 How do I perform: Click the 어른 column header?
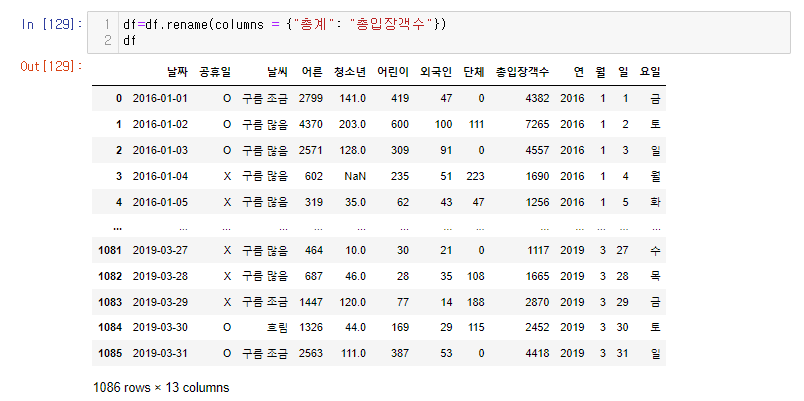[x=312, y=72]
